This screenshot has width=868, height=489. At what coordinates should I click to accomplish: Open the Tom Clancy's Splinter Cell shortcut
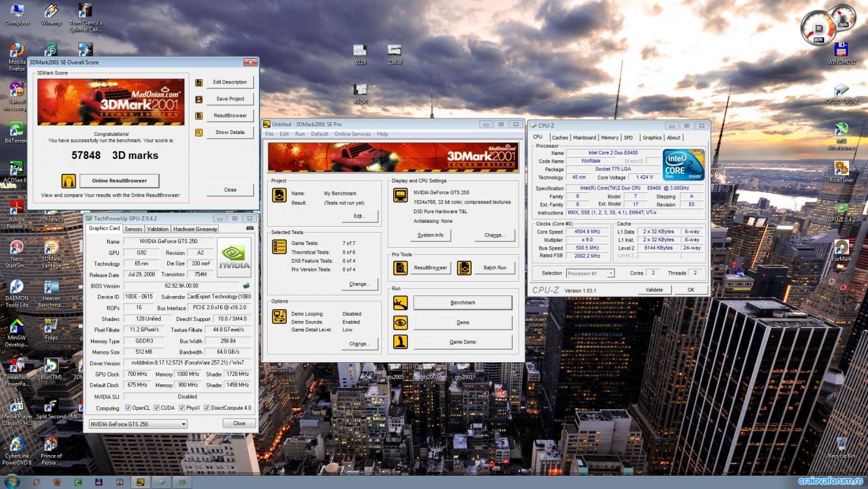[85, 18]
